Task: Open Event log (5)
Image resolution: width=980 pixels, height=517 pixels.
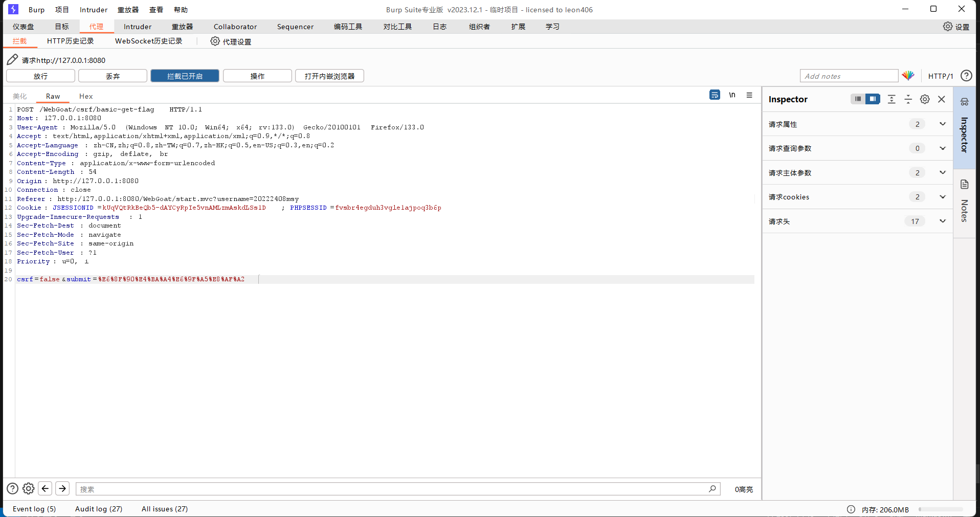Action: click(x=34, y=509)
